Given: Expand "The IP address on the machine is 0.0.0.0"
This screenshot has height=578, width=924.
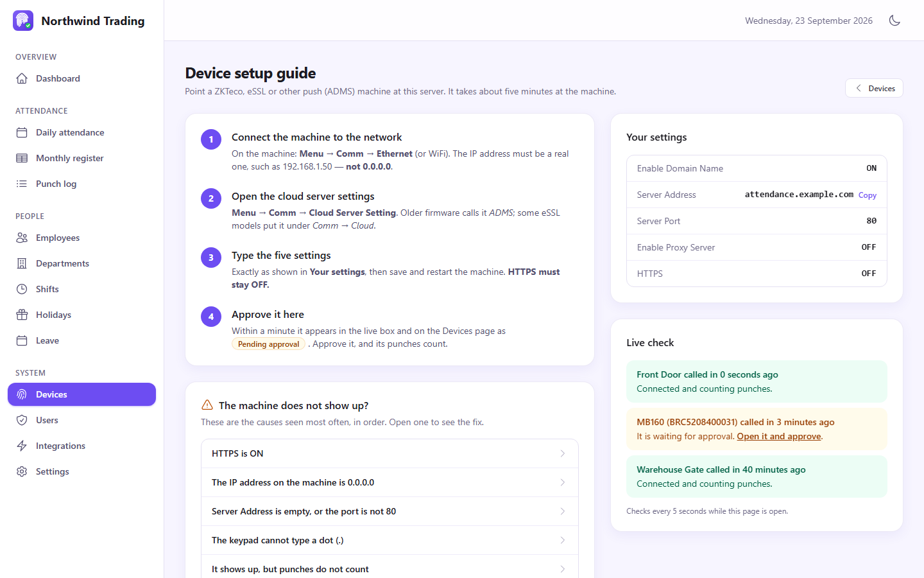Looking at the screenshot, I should coord(389,482).
